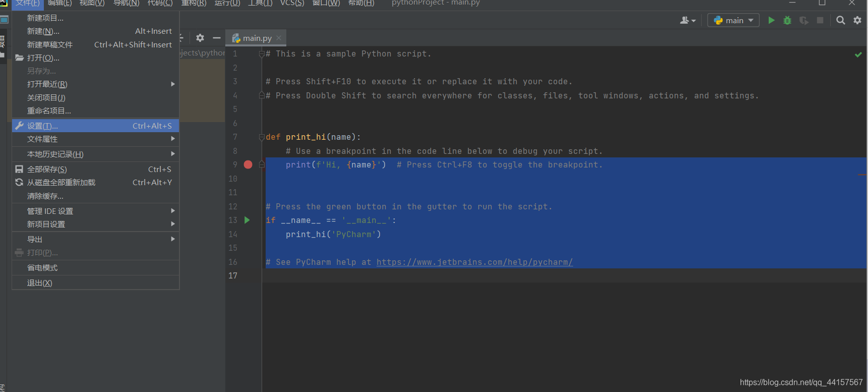
Task: Open the 导航(N) menu
Action: pyautogui.click(x=126, y=3)
